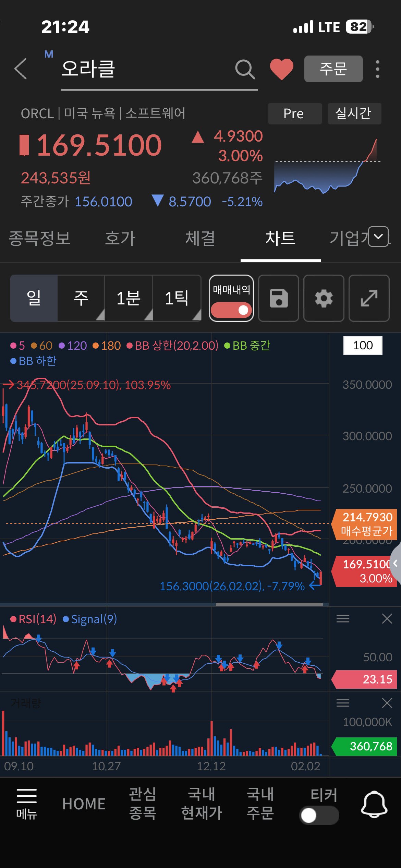Toggle the red heart favorite icon
The width and height of the screenshot is (401, 868).
coord(282,69)
